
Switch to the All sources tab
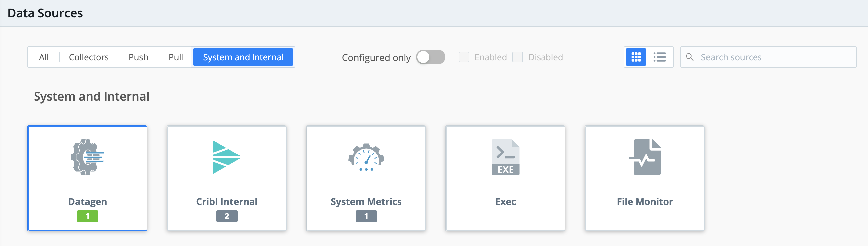44,57
